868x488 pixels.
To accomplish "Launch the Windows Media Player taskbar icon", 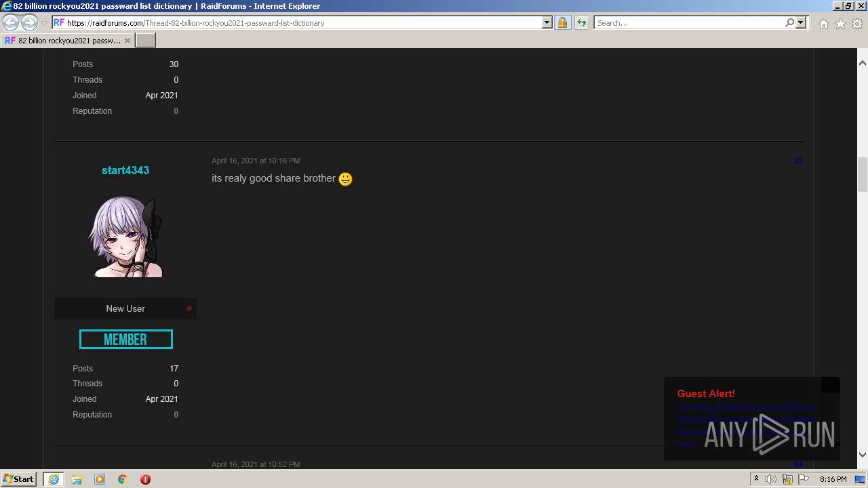I will tap(100, 479).
